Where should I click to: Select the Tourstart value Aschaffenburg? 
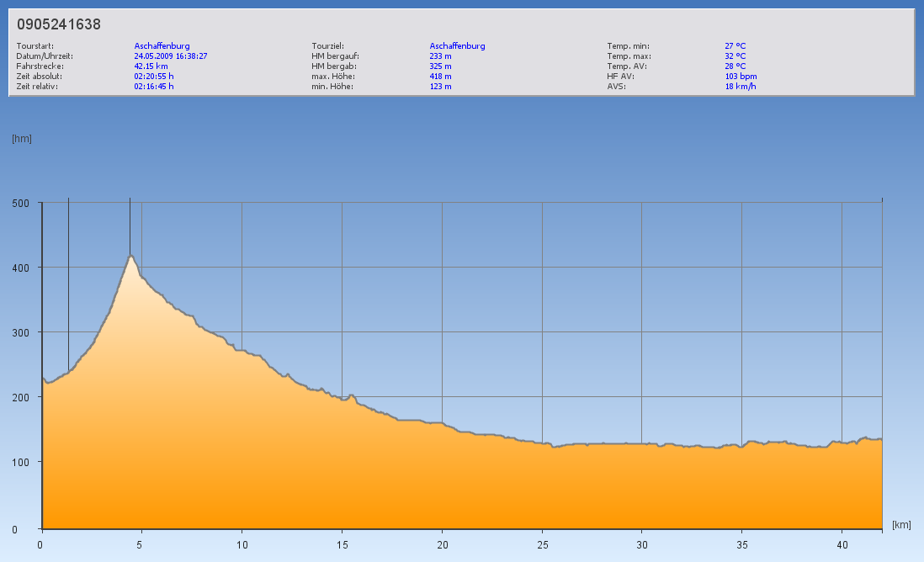(x=162, y=46)
